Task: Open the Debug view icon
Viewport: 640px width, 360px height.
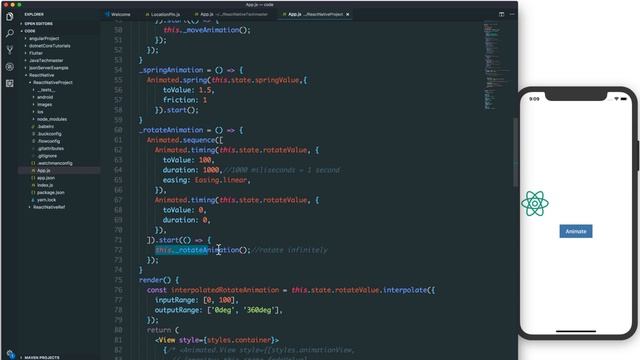Action: (x=10, y=67)
